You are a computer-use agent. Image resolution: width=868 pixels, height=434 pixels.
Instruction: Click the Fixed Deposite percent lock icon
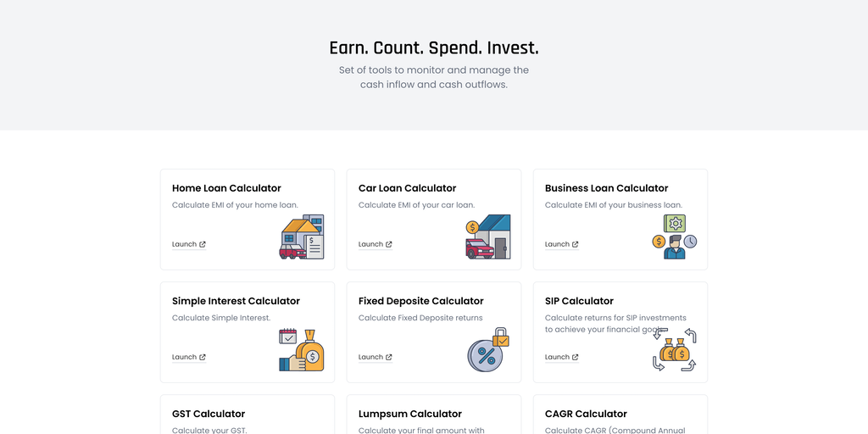click(x=488, y=350)
